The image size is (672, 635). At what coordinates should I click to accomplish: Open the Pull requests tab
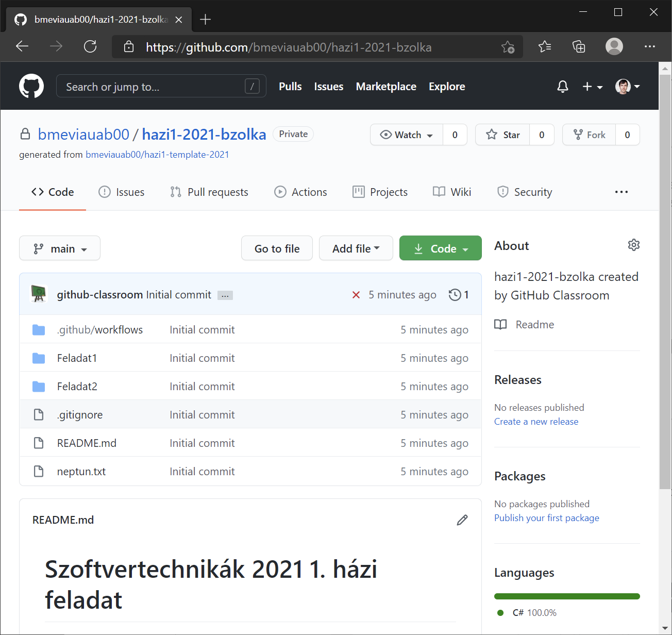(209, 192)
